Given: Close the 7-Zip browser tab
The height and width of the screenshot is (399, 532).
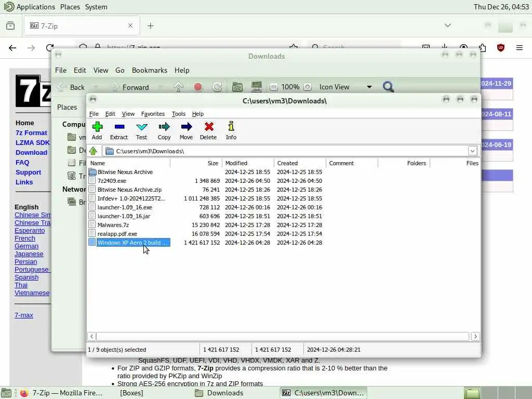Looking at the screenshot, I should [x=130, y=25].
